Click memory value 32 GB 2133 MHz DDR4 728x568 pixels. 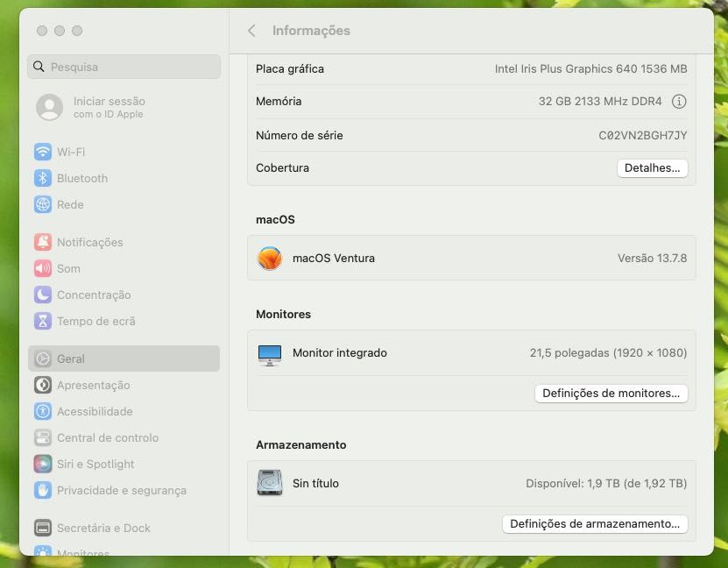point(600,102)
